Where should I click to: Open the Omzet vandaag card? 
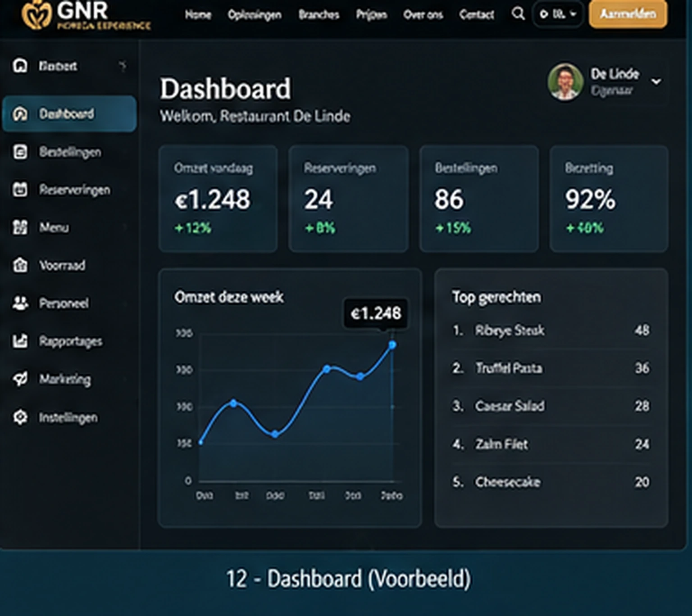coord(218,199)
